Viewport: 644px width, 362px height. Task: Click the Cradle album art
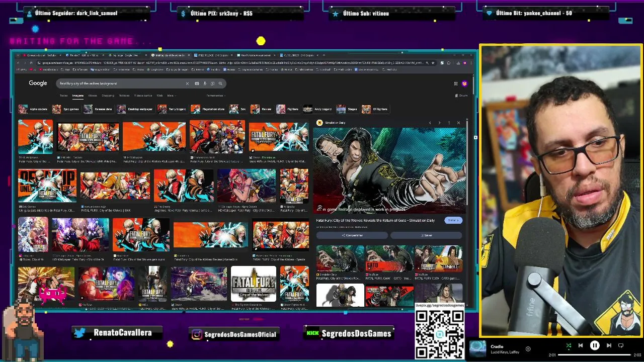coord(478,349)
